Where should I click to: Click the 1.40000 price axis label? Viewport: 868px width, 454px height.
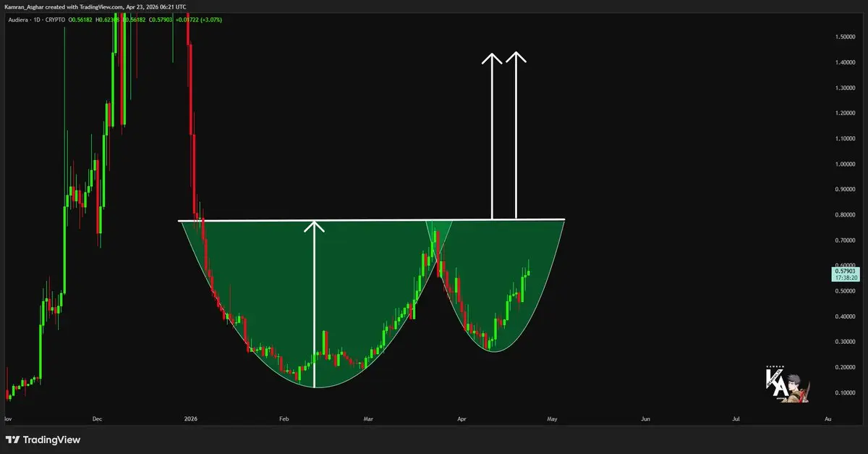click(x=845, y=62)
